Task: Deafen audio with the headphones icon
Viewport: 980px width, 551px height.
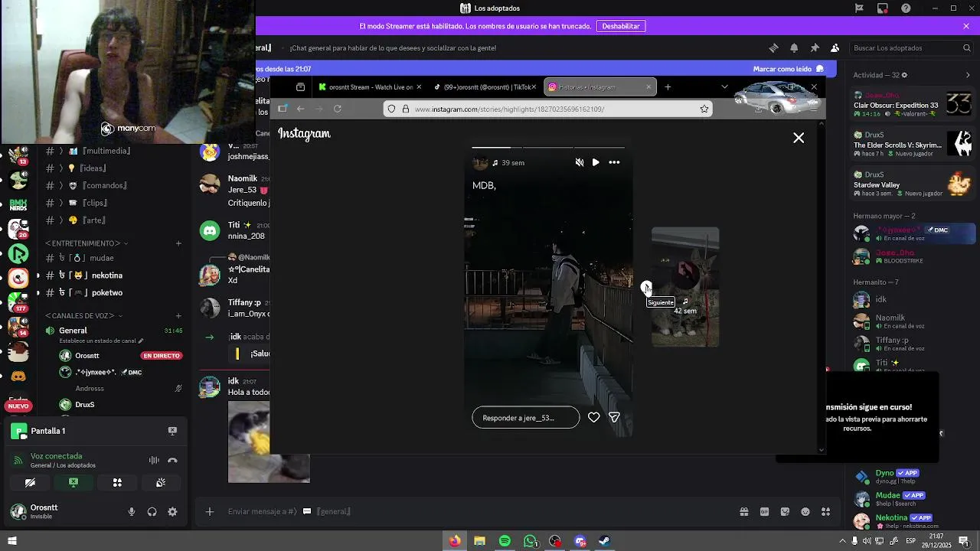Action: tap(152, 512)
